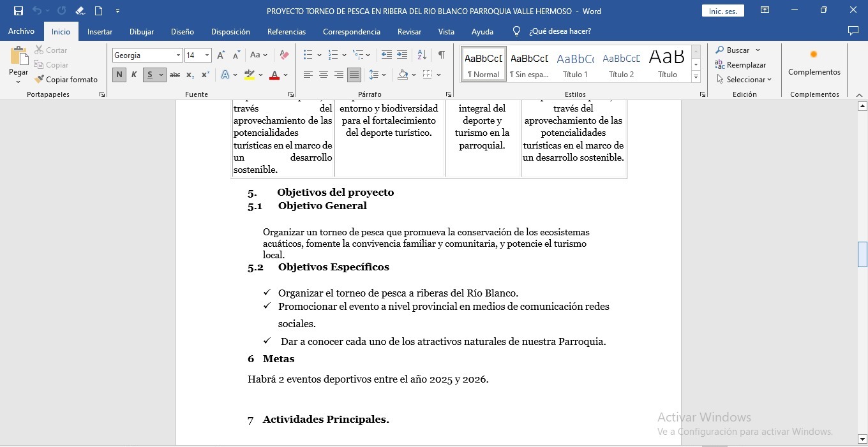
Task: Open the font size dropdown
Action: [207, 55]
